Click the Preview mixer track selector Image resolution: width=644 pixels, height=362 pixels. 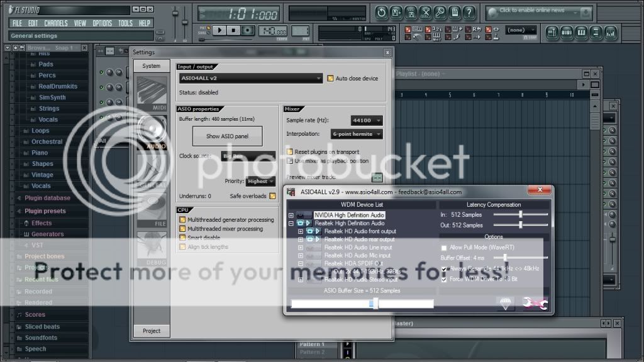coord(377,178)
